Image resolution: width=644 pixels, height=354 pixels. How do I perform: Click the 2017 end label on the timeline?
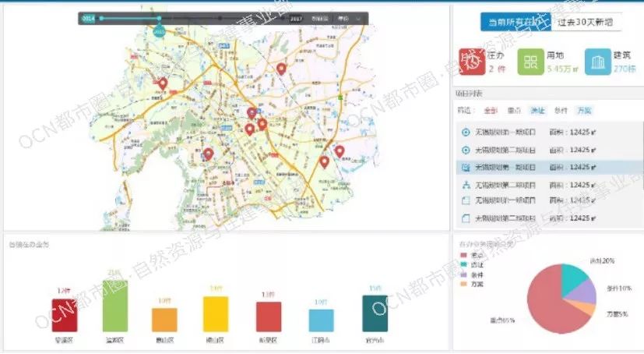pos(296,19)
